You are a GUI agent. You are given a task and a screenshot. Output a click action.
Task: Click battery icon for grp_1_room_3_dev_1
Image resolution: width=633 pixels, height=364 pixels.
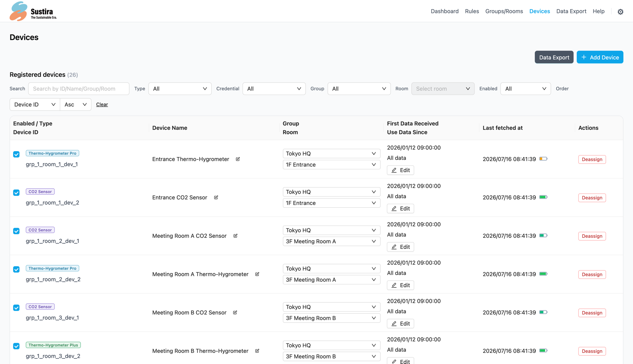543,312
